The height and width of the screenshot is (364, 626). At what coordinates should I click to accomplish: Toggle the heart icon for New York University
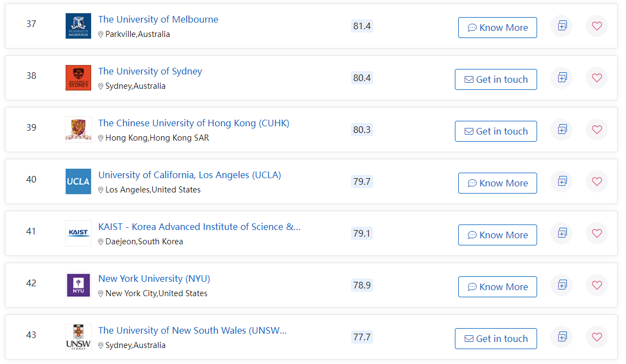pos(596,285)
